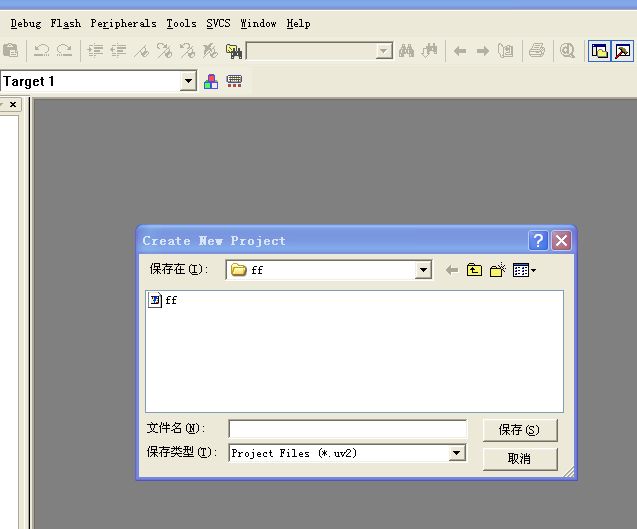637x529 pixels.
Task: Open the view menu icon
Action: point(524,270)
